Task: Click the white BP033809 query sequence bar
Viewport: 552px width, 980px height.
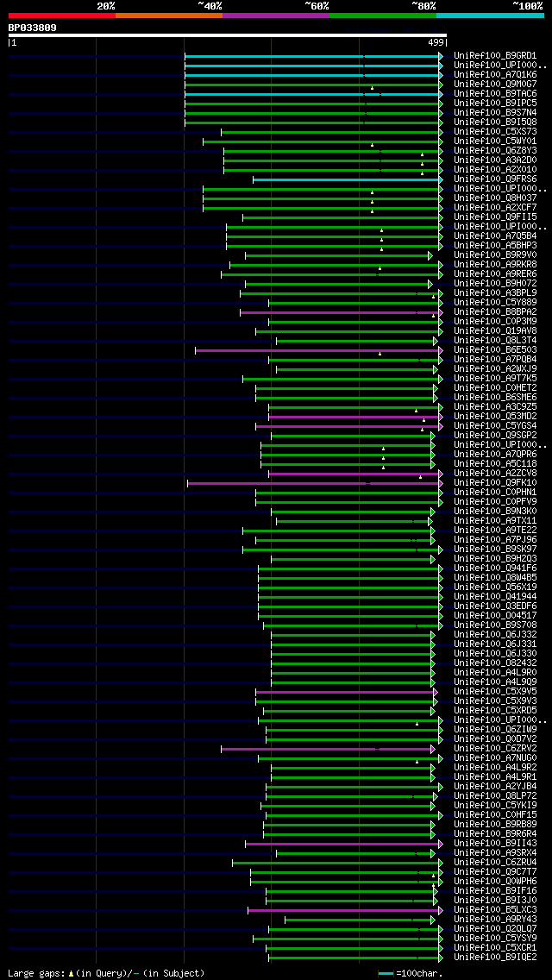Action: click(228, 35)
